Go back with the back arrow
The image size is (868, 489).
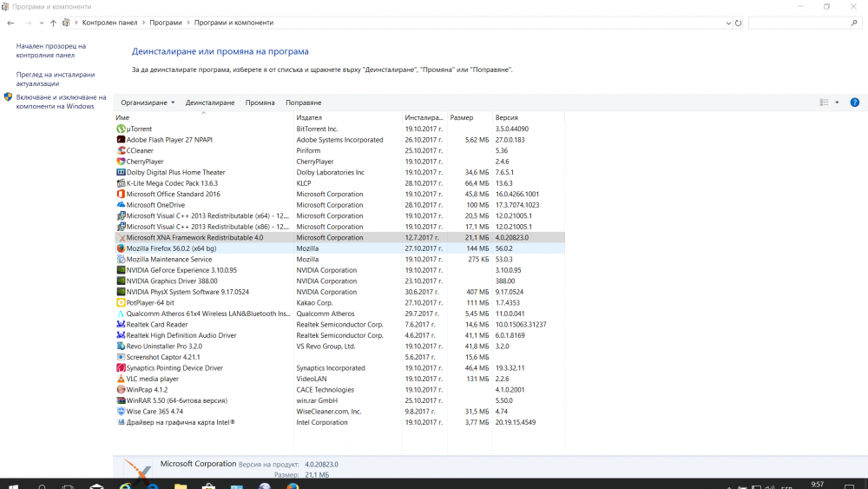click(x=10, y=23)
